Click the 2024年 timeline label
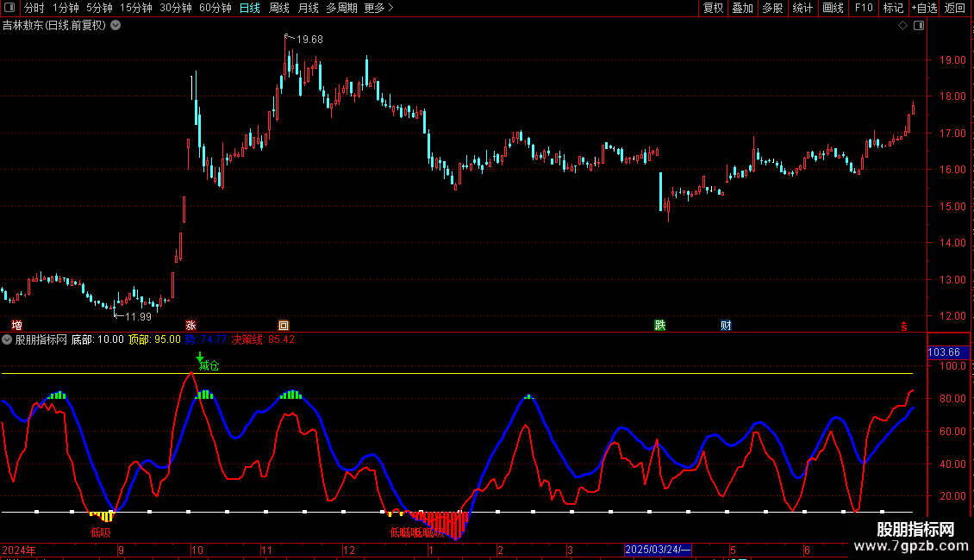 pyautogui.click(x=19, y=550)
